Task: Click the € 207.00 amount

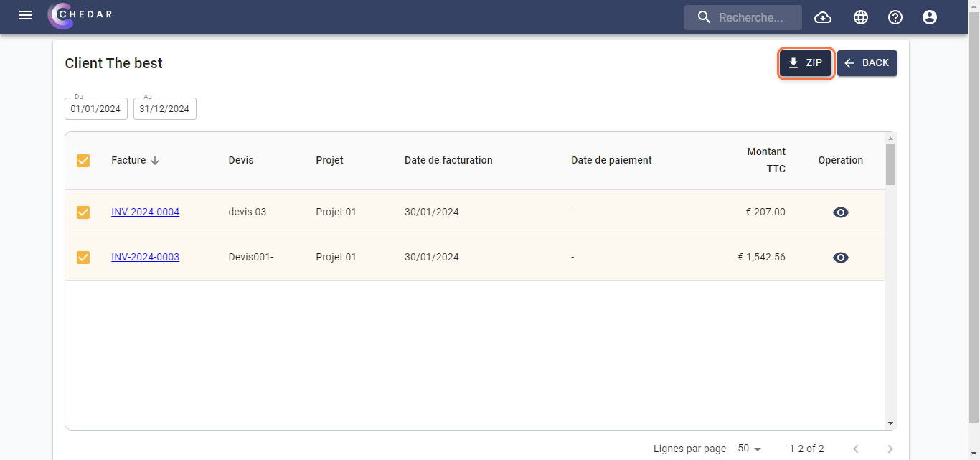Action: tap(765, 212)
